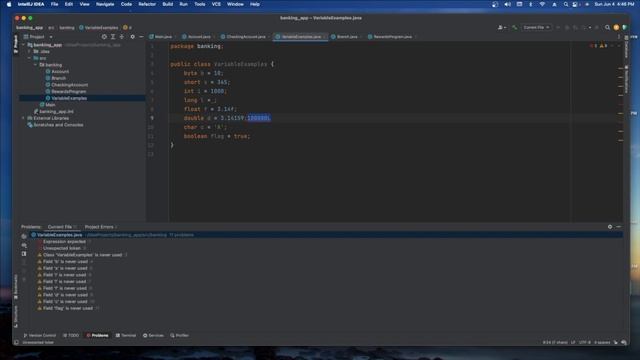The image size is (640, 360).
Task: Switch to RewardsProgram.java editor tab
Action: point(391,37)
